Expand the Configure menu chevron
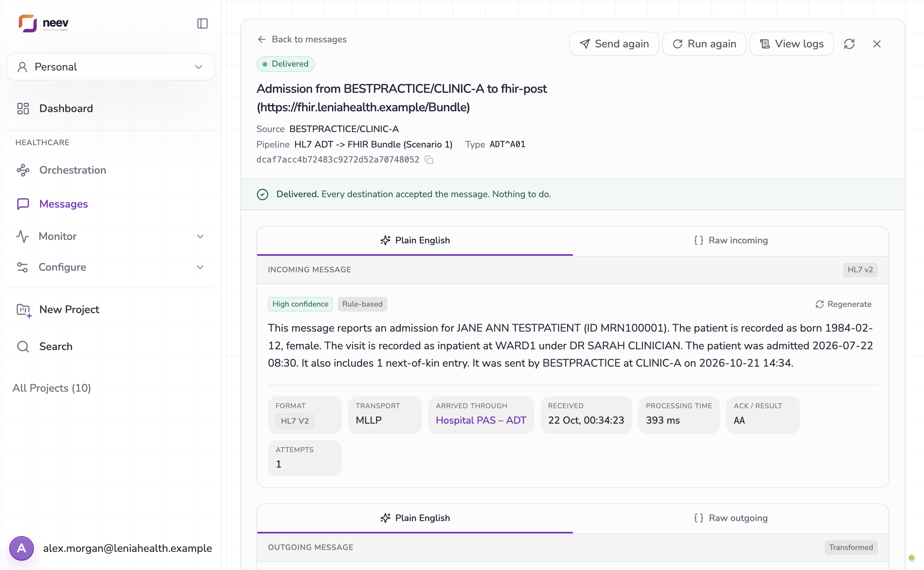Image resolution: width=924 pixels, height=570 pixels. point(200,267)
